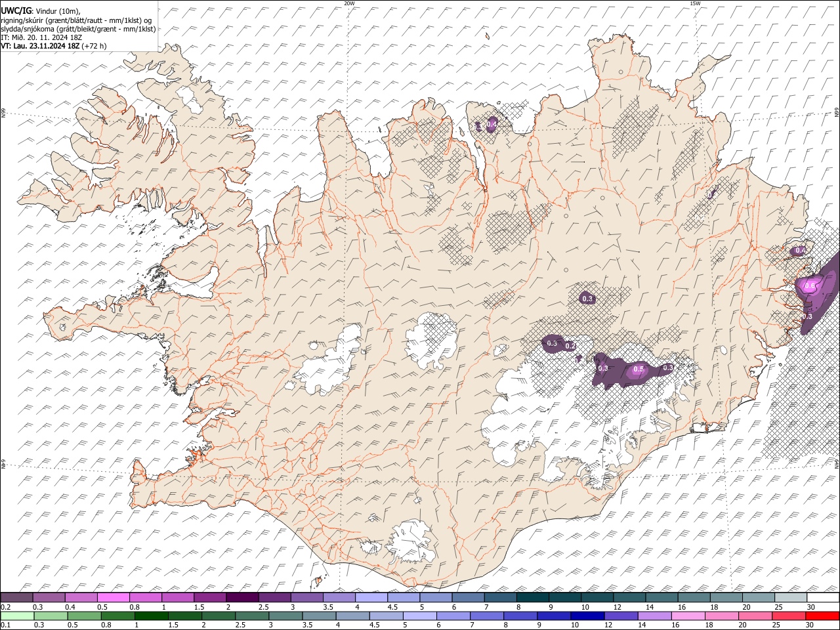840x630 pixels.
Task: Click the purple-blue 12 swatch in lower legend
Action: point(621,616)
